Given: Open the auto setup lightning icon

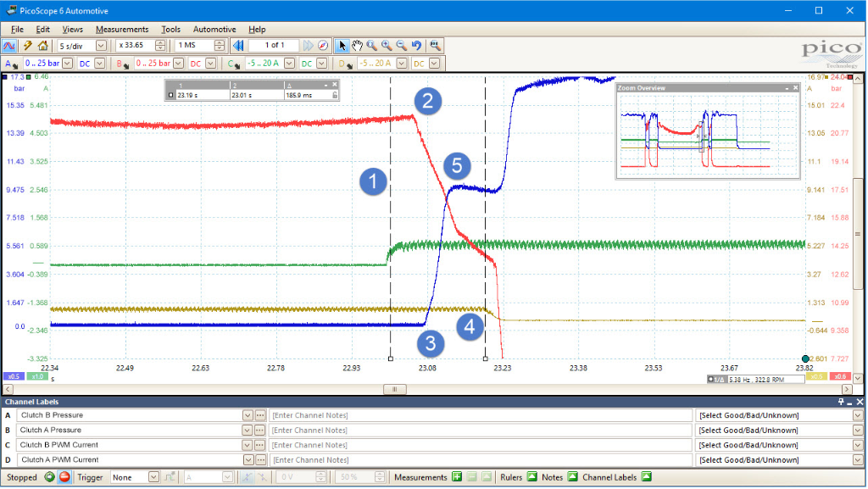Looking at the screenshot, I should tap(27, 46).
